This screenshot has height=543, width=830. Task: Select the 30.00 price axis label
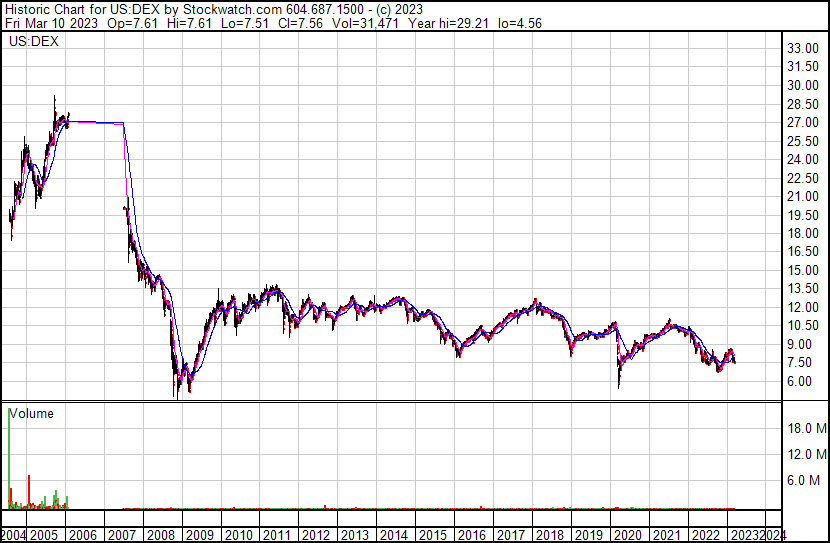click(x=803, y=85)
